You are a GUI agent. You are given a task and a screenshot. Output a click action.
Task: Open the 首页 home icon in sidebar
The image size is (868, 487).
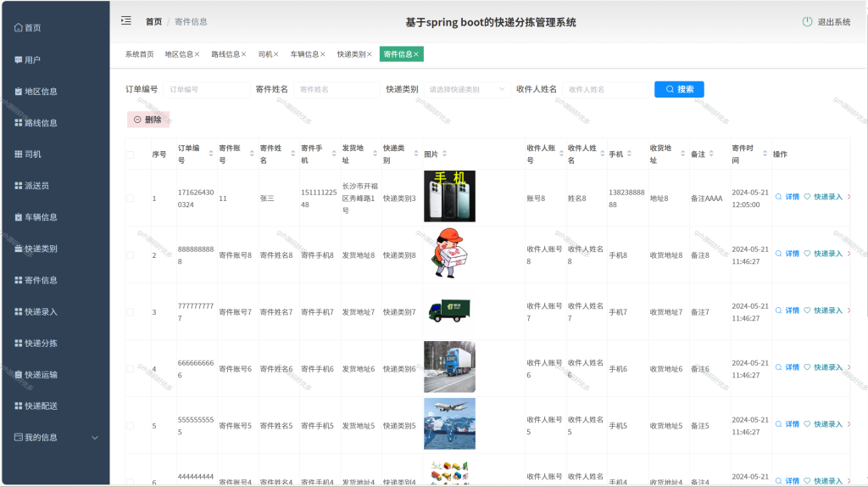[x=19, y=28]
